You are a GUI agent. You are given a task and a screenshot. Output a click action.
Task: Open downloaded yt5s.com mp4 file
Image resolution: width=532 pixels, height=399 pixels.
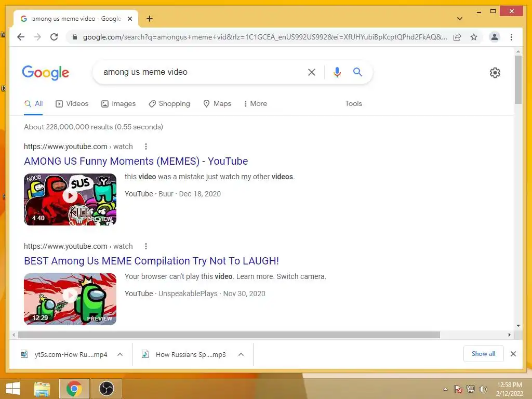64,354
